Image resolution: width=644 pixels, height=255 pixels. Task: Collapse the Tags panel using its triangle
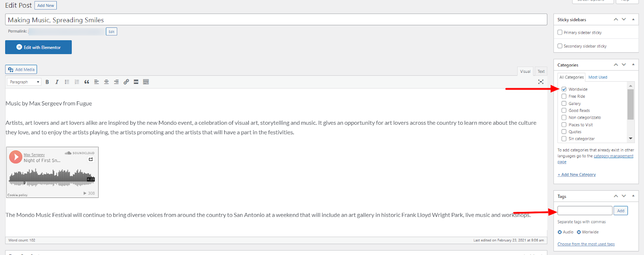click(x=633, y=196)
